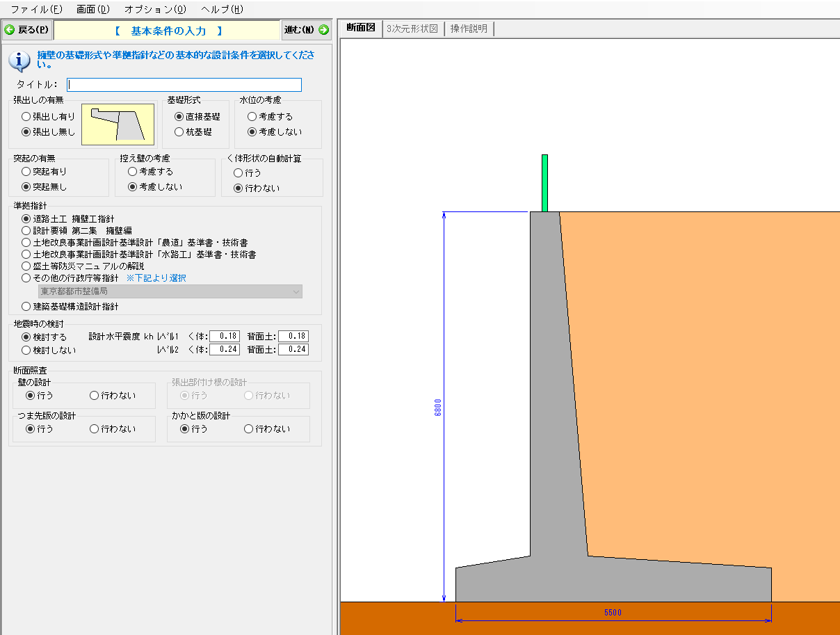Select 考慮しない under 水位の考慮
The image size is (840, 635).
pos(275,131)
